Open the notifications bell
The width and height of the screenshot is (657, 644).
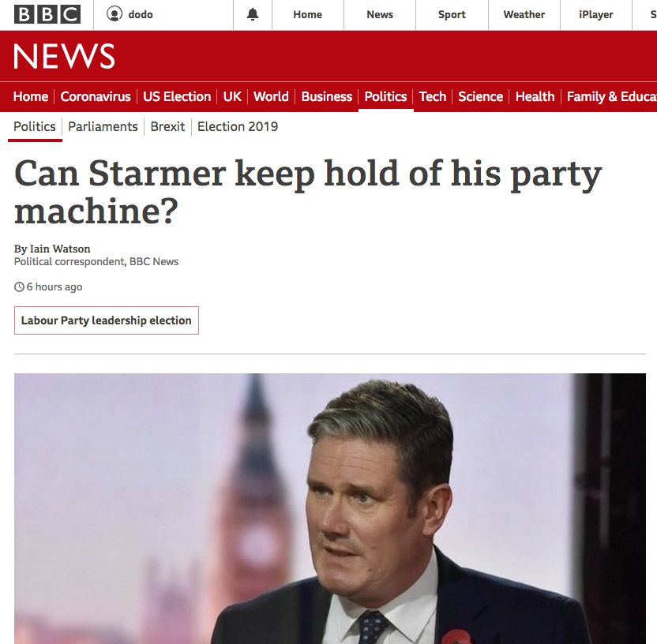(x=252, y=15)
